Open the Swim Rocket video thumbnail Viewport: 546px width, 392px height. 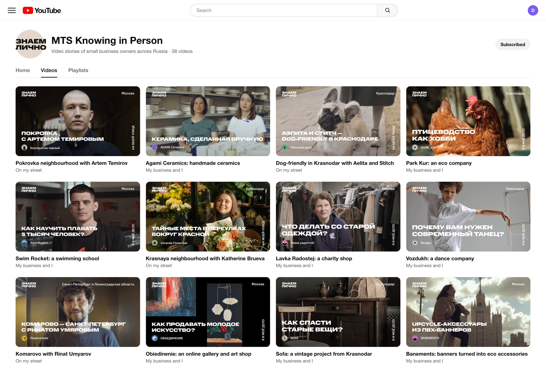tap(78, 217)
